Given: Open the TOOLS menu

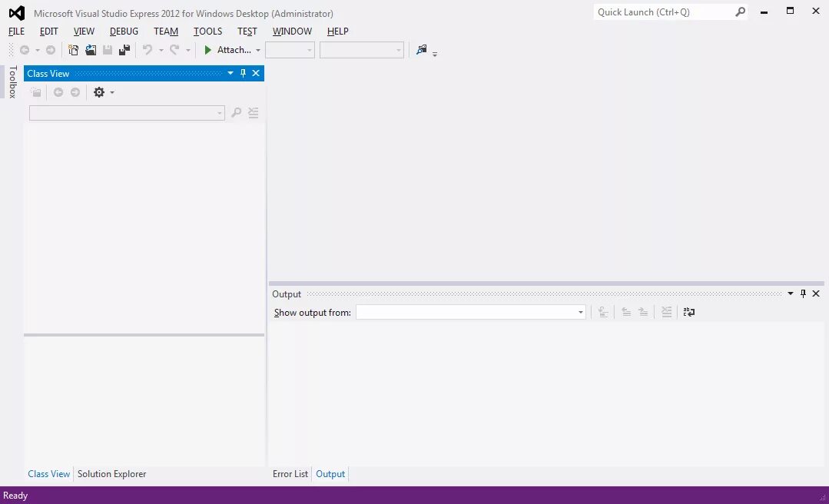Looking at the screenshot, I should coord(207,31).
